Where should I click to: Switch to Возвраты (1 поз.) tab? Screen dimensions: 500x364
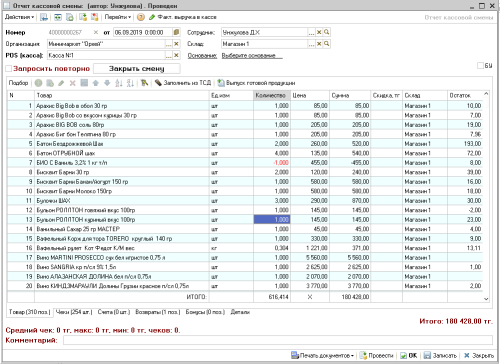coord(158,312)
